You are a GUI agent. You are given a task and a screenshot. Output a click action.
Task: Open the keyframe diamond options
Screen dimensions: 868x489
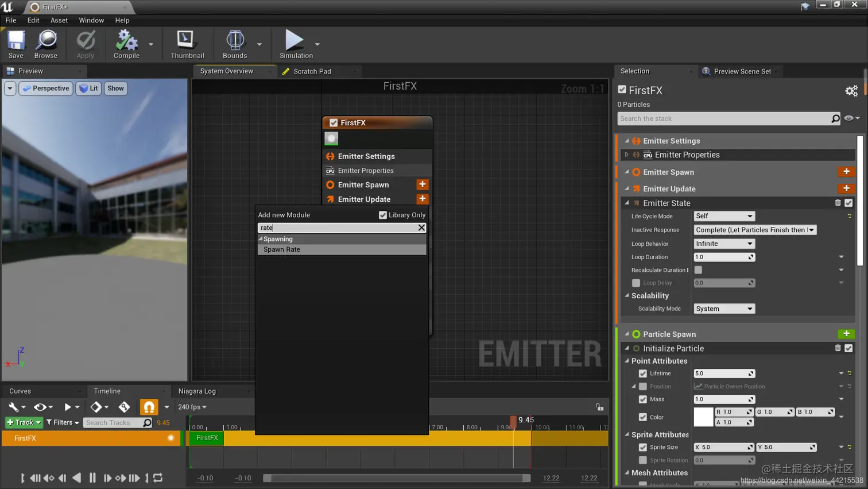(x=99, y=407)
